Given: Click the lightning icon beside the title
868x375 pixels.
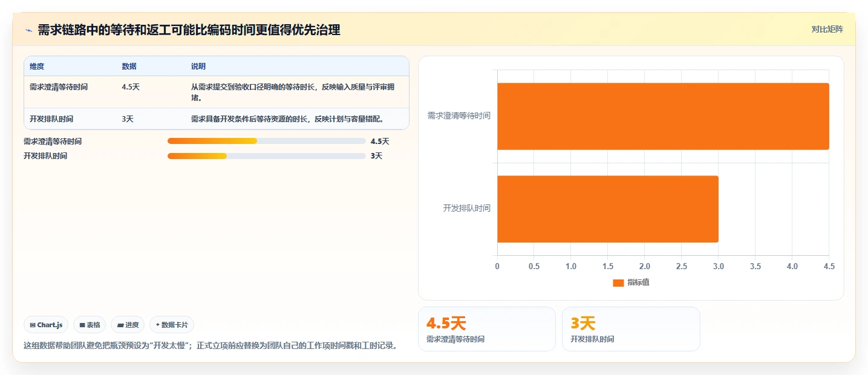Looking at the screenshot, I should click(x=28, y=30).
